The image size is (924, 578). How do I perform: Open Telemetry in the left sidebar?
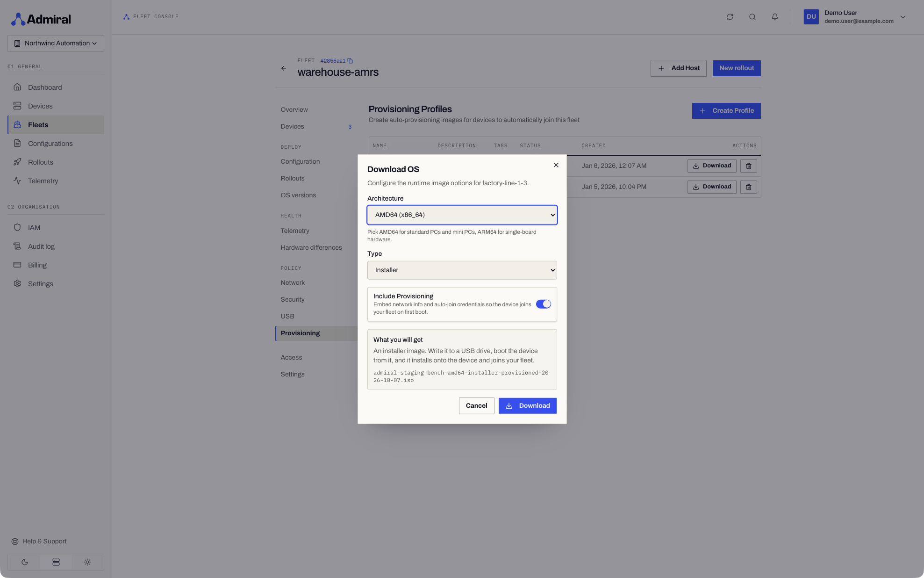[x=56, y=181]
